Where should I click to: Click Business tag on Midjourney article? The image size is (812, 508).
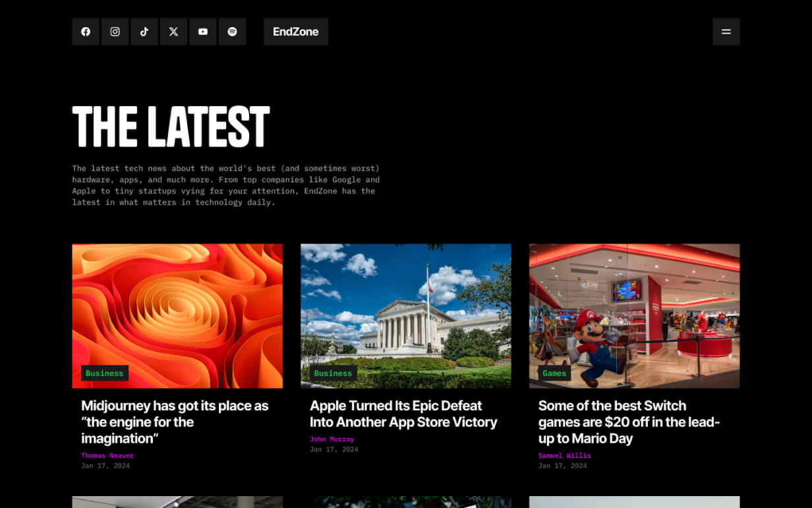pos(105,373)
